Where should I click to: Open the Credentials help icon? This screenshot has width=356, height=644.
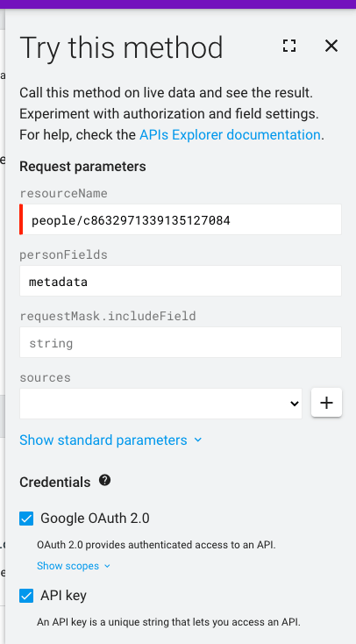click(104, 480)
